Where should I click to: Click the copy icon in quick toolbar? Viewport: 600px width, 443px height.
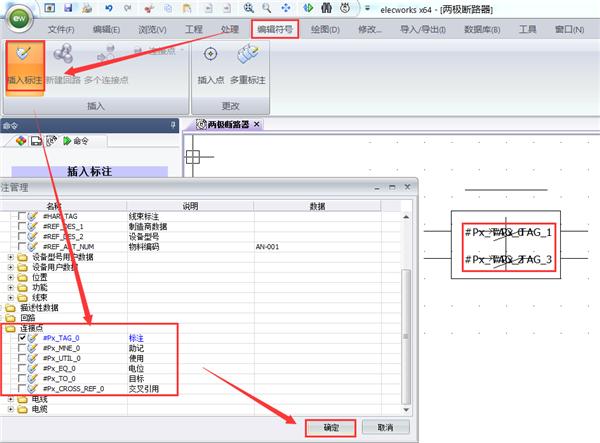click(168, 8)
